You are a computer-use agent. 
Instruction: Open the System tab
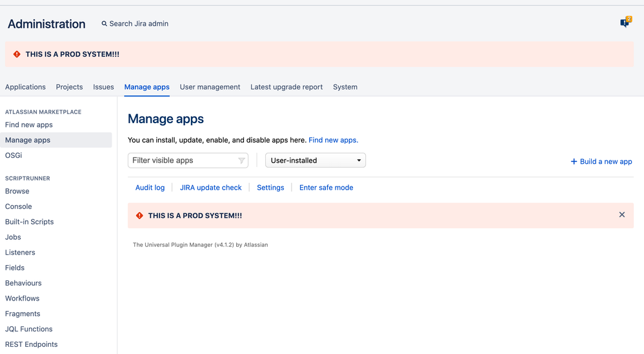[345, 87]
